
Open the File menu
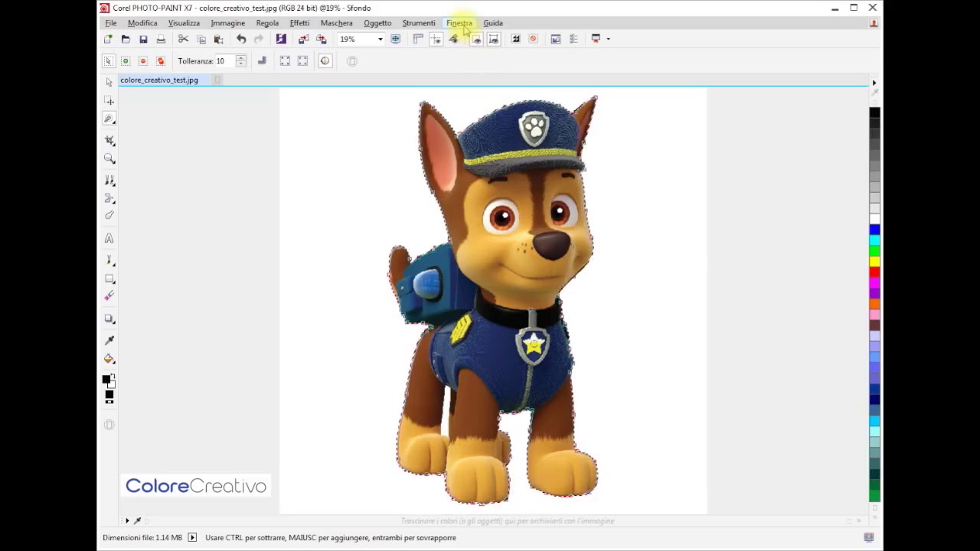click(x=111, y=23)
